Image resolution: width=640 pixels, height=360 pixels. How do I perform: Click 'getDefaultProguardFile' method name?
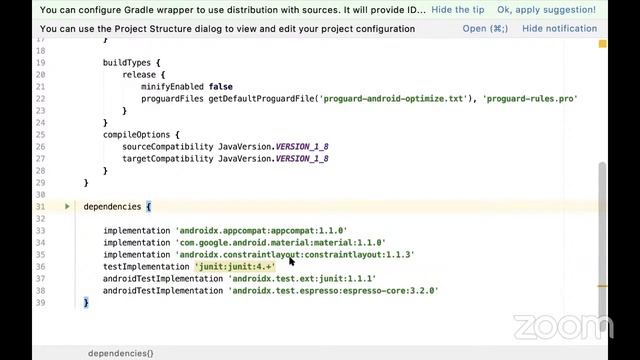coord(261,99)
